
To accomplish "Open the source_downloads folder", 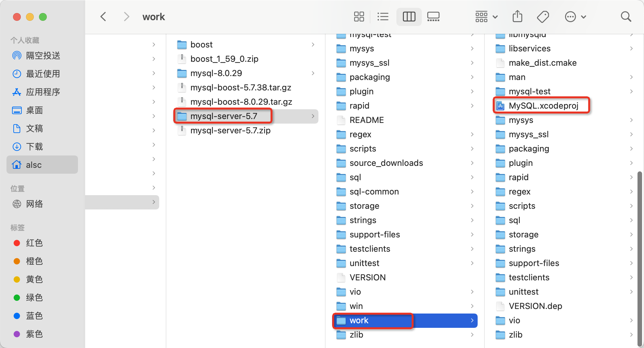I will pos(405,163).
